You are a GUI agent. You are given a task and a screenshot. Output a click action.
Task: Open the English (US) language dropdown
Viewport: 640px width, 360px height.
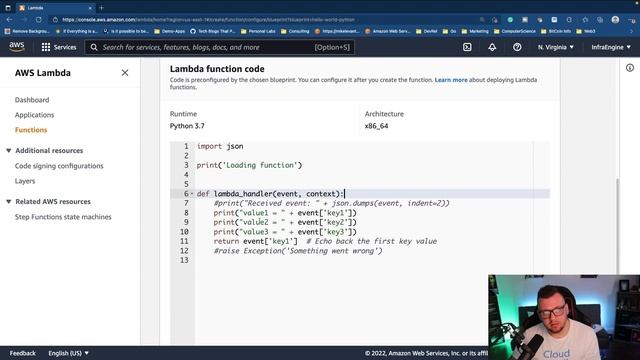point(68,353)
